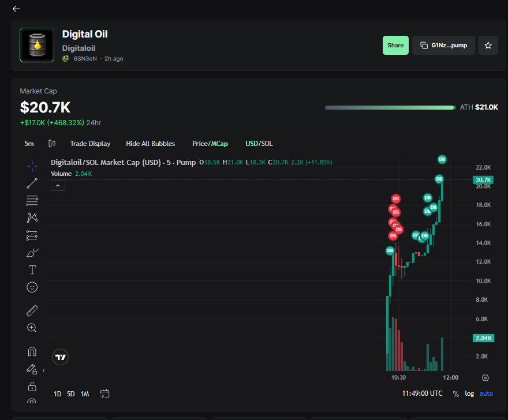508x420 pixels.
Task: Click the TradingView logo
Action: (x=61, y=357)
